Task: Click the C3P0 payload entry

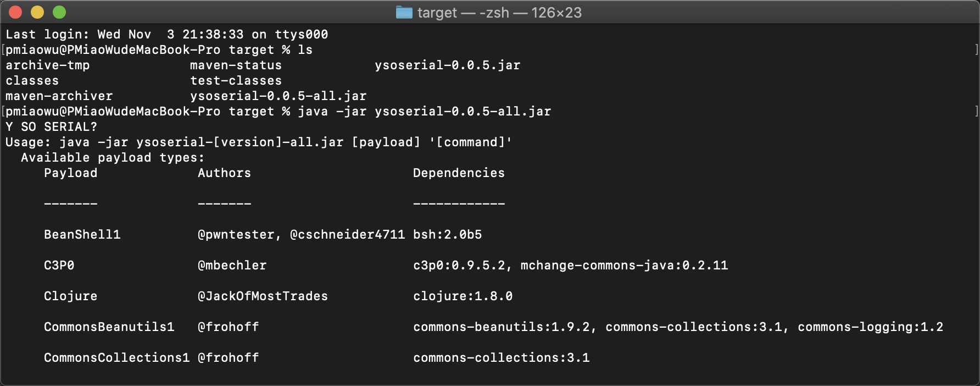Action: [59, 266]
